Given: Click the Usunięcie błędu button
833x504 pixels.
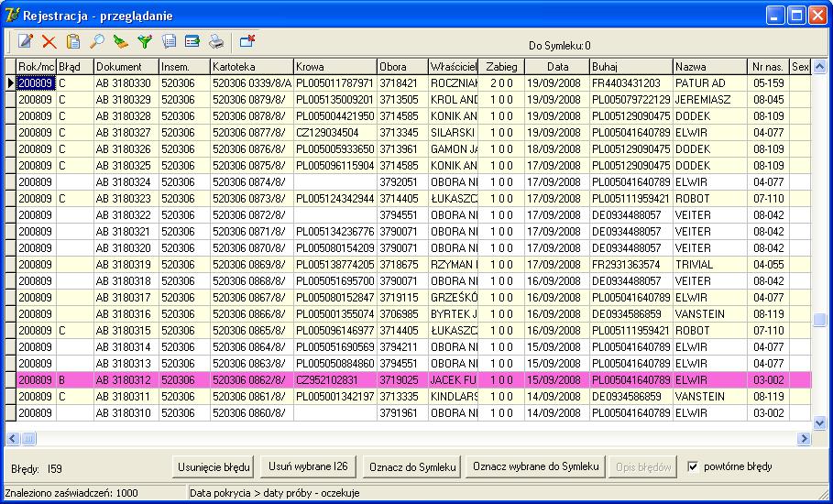Looking at the screenshot, I should pyautogui.click(x=214, y=467).
